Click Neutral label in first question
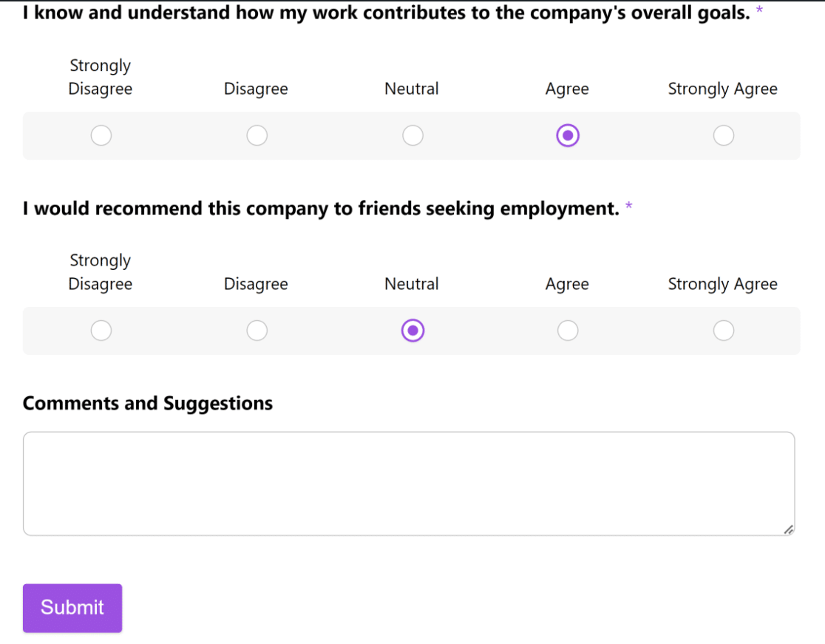This screenshot has width=825, height=644. (412, 89)
